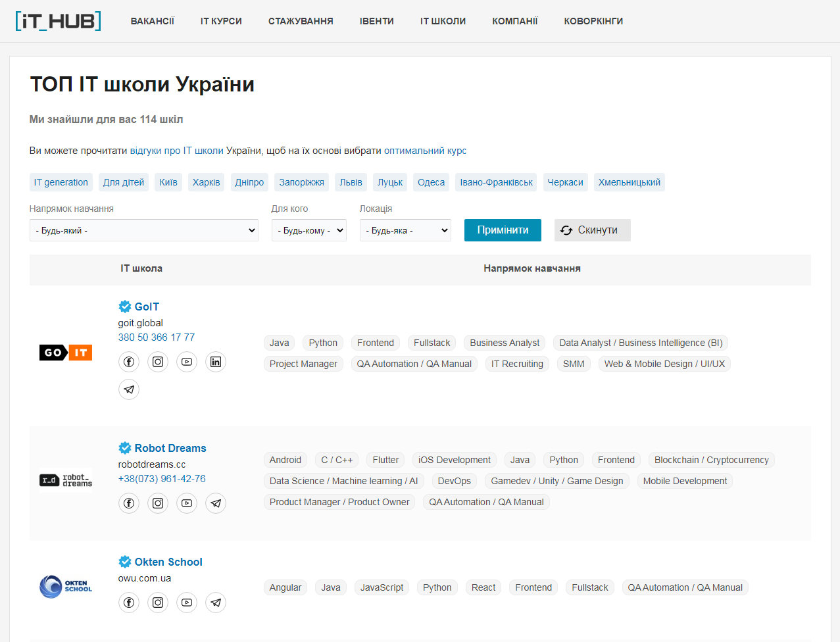Open GoIT's Facebook page icon
Image resolution: width=840 pixels, height=642 pixels.
(129, 362)
